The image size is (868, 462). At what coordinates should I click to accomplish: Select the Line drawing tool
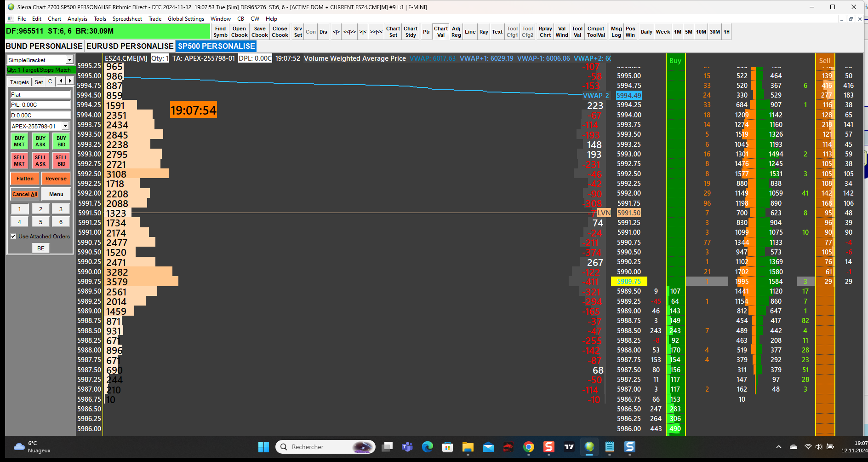[x=470, y=32]
